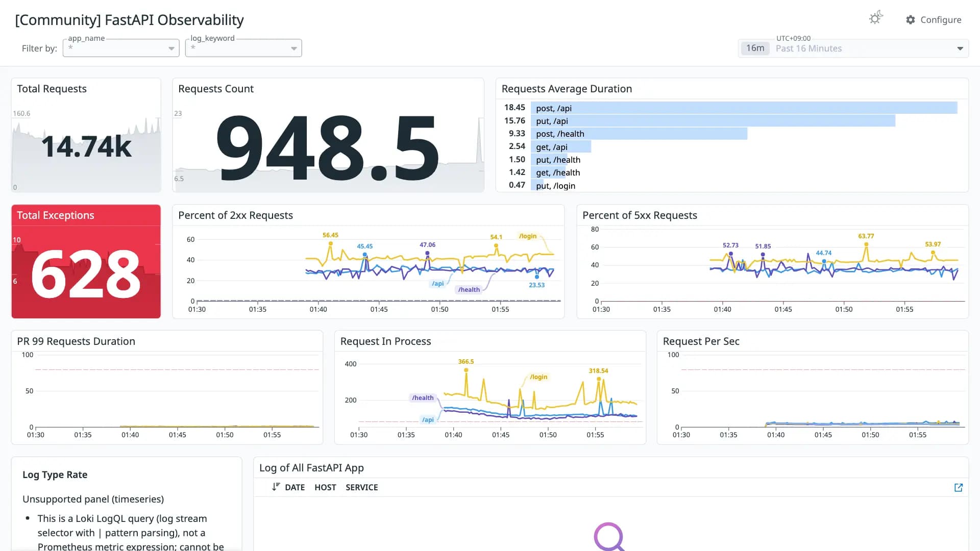
Task: Click the 628 Total Exceptions value
Action: (x=86, y=274)
